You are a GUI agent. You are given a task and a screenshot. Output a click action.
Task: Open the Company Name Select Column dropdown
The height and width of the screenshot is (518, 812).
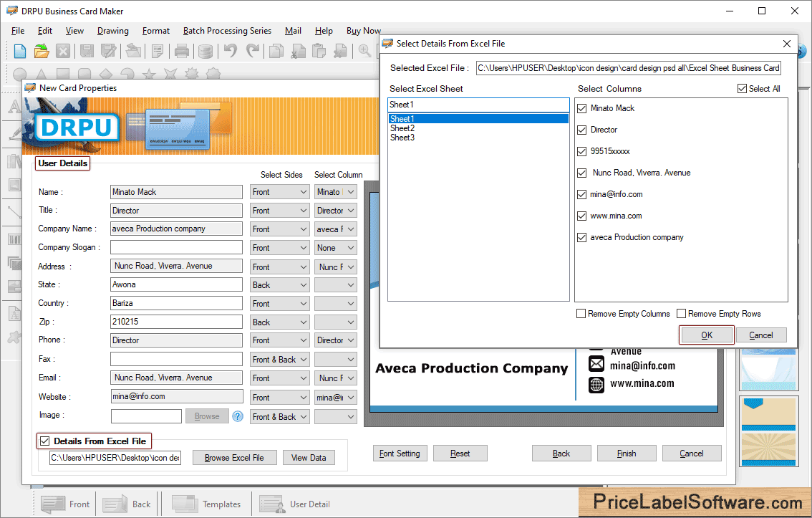(336, 229)
